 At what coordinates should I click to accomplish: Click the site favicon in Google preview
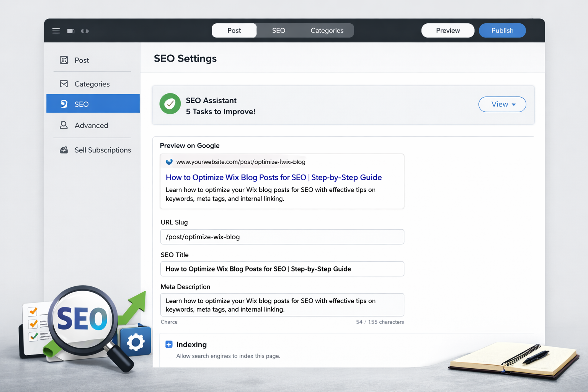[169, 162]
